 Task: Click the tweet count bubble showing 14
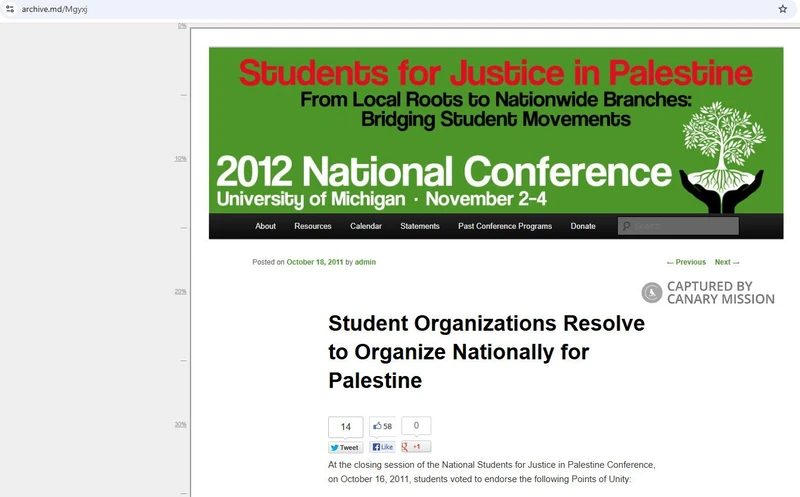pyautogui.click(x=345, y=427)
